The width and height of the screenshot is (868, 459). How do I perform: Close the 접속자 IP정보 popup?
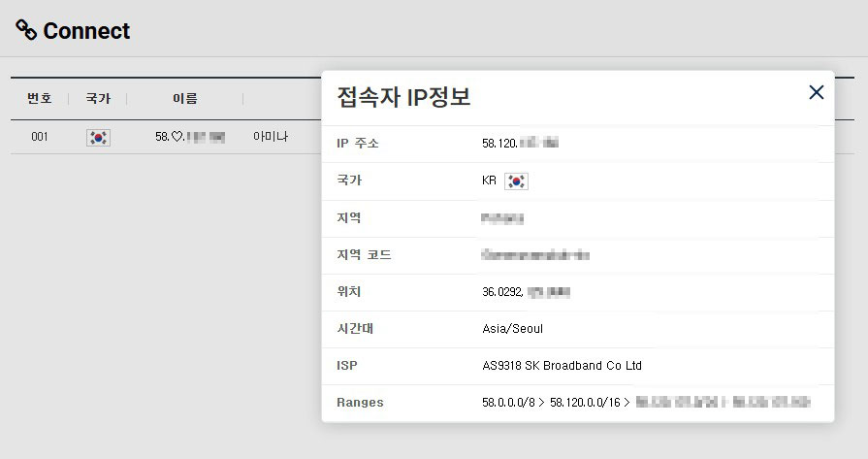click(816, 92)
